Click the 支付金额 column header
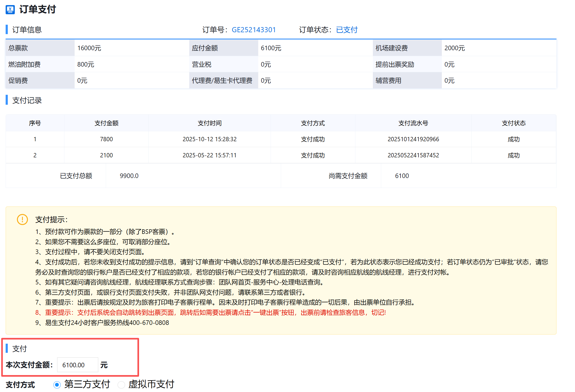 [x=106, y=123]
